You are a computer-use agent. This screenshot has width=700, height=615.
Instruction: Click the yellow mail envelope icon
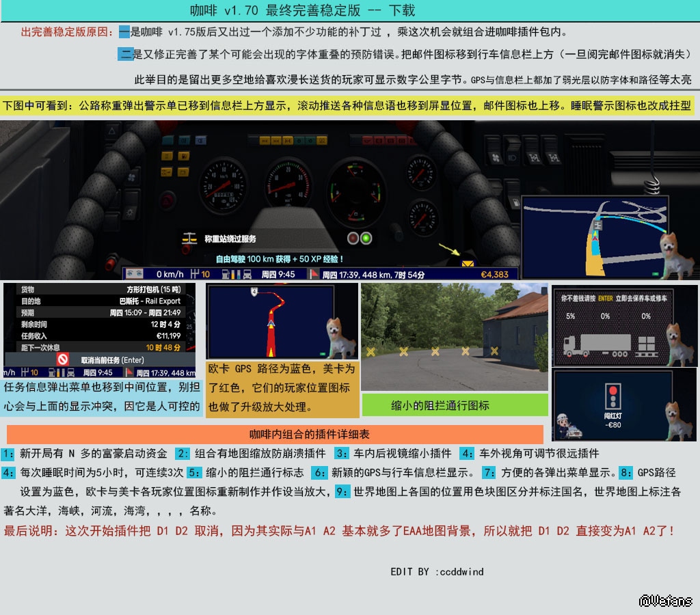click(468, 264)
